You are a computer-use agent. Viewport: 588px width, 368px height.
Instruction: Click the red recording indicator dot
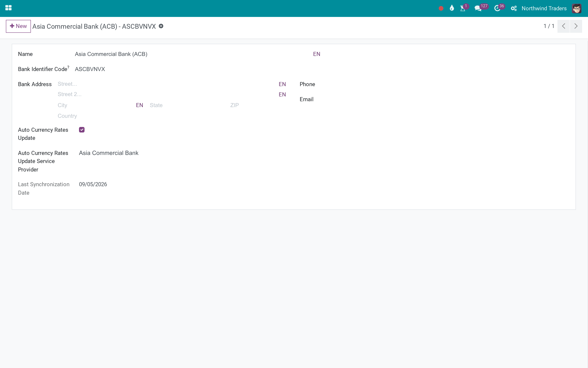pyautogui.click(x=441, y=8)
